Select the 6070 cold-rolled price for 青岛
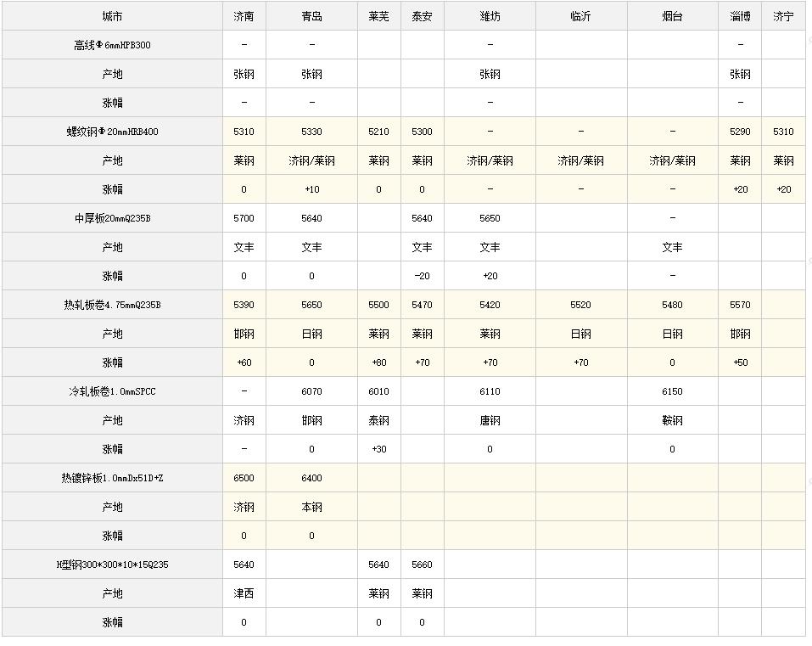Viewport: 812px width, 646px height. click(x=311, y=391)
